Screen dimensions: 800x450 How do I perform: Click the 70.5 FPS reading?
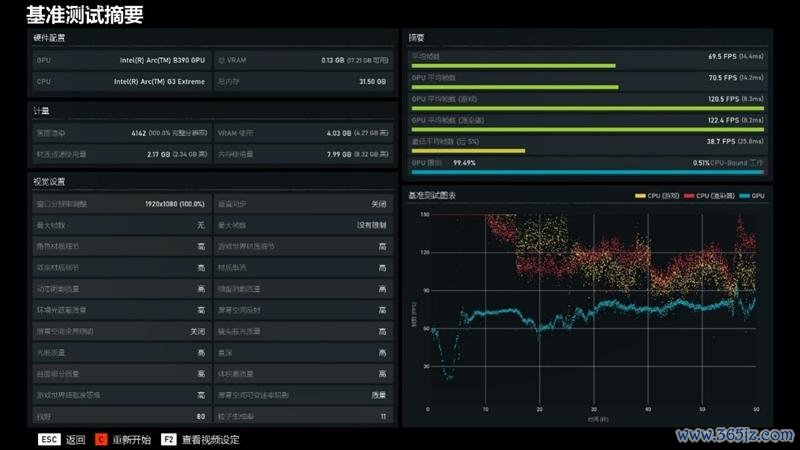tap(722, 78)
